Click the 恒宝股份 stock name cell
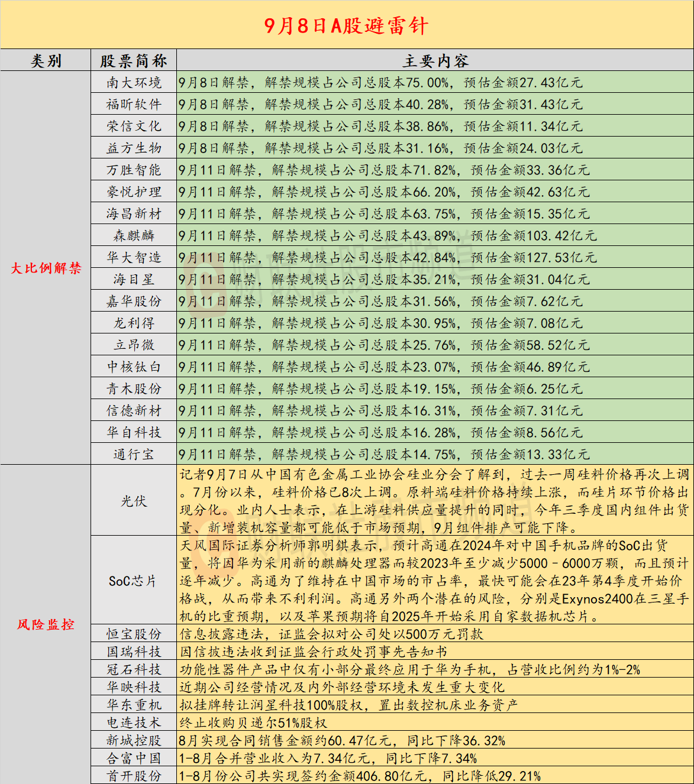Screen dimensions: 694x784 [x=134, y=634]
